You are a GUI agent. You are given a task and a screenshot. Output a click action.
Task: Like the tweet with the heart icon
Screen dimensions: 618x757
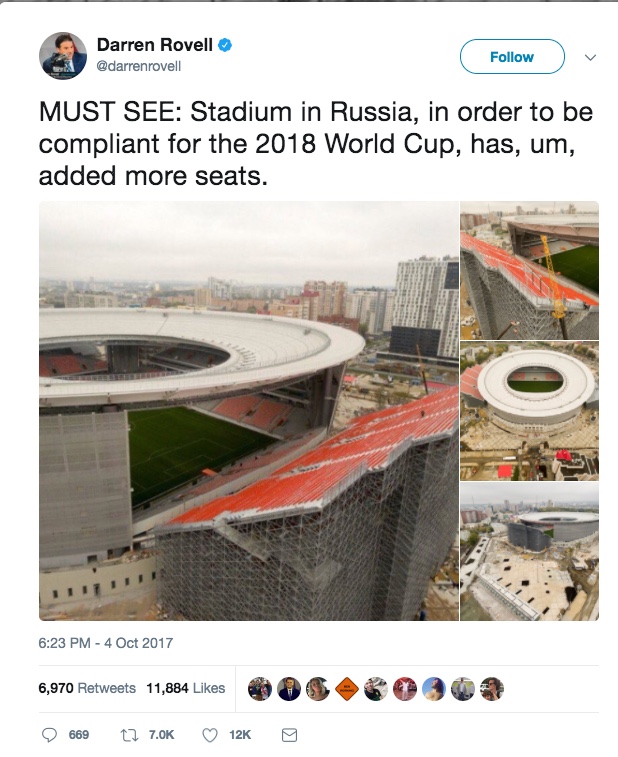click(x=210, y=735)
